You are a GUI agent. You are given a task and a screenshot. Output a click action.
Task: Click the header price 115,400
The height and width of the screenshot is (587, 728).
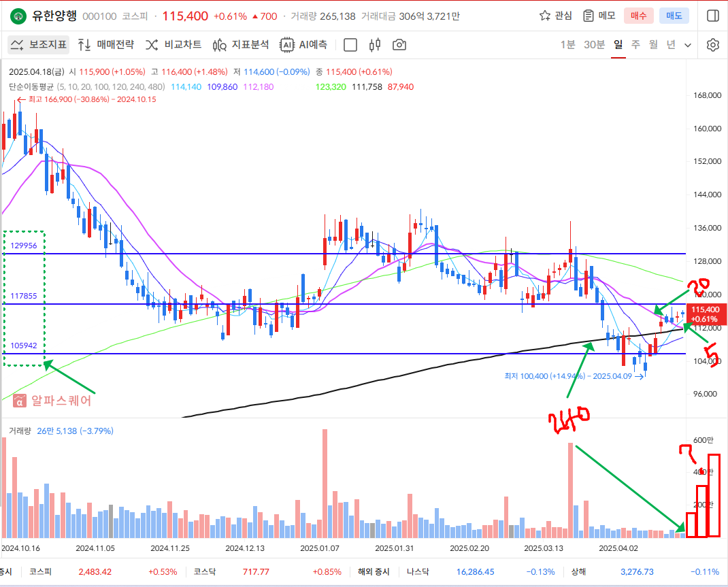(x=185, y=16)
